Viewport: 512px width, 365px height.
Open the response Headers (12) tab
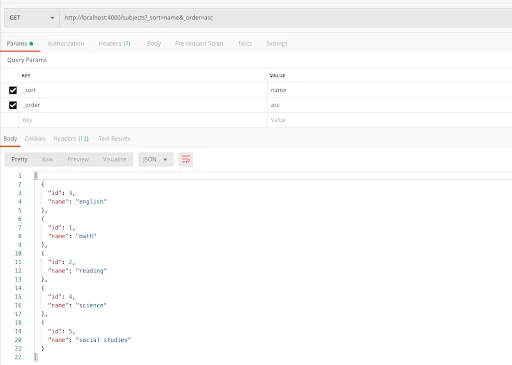click(x=71, y=139)
